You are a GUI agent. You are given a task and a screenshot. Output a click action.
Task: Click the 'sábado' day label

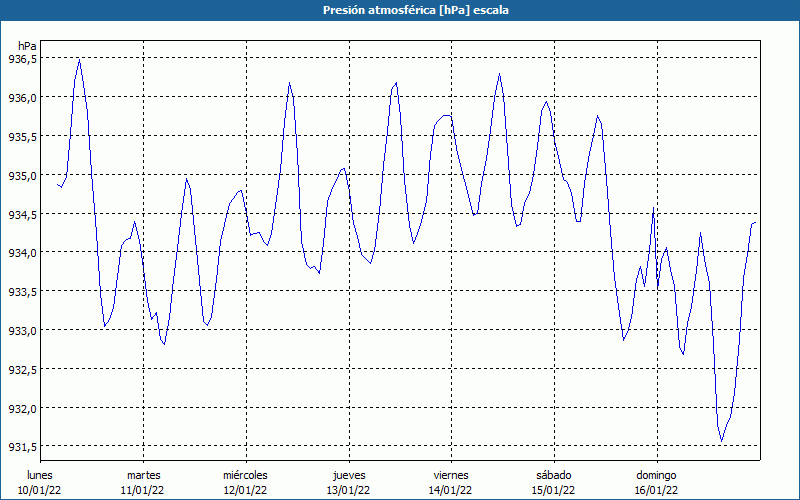coord(554,476)
